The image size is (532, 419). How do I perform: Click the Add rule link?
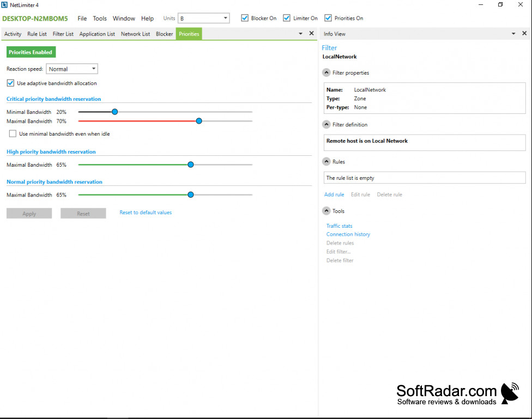tap(334, 195)
